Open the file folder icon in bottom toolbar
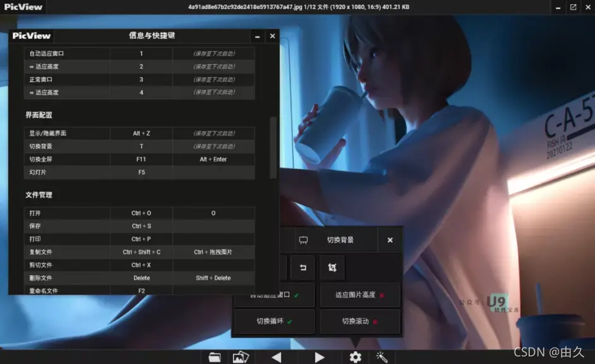The width and height of the screenshot is (595, 364). (214, 357)
